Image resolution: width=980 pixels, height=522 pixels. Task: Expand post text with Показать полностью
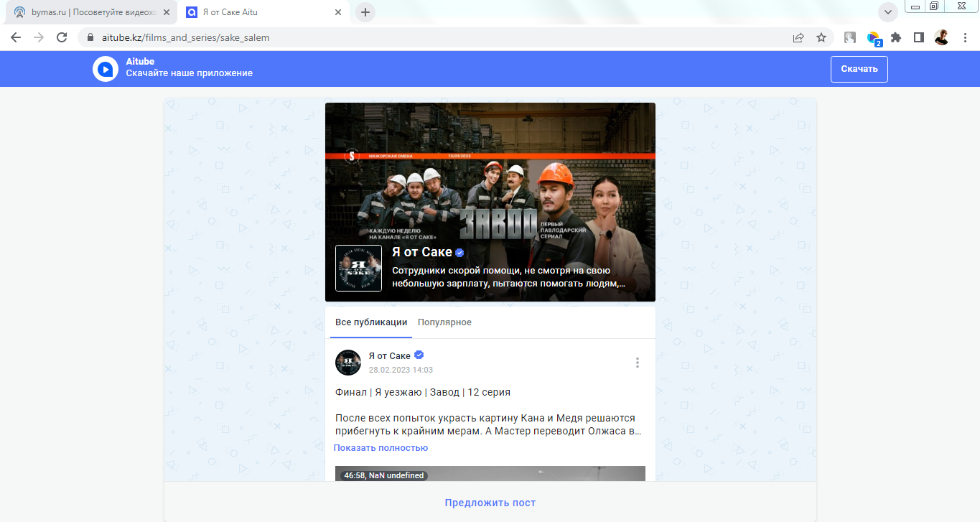pos(381,448)
